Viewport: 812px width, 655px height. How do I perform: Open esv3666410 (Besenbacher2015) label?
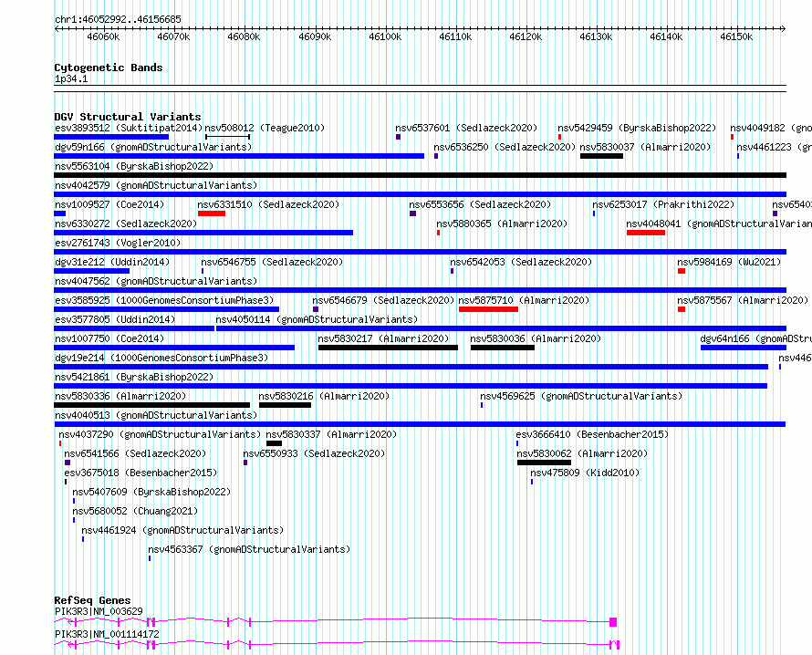click(x=592, y=434)
